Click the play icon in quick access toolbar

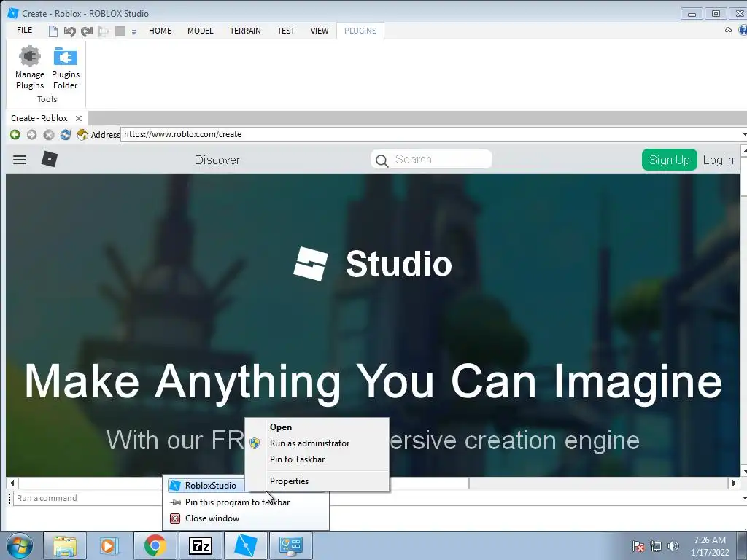(x=103, y=31)
